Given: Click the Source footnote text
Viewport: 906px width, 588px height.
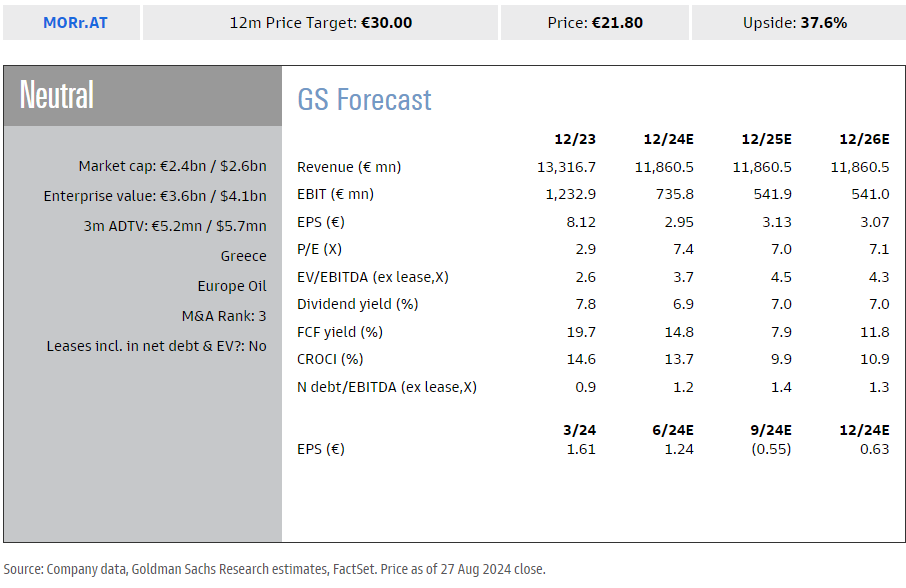Looking at the screenshot, I should pos(274,569).
